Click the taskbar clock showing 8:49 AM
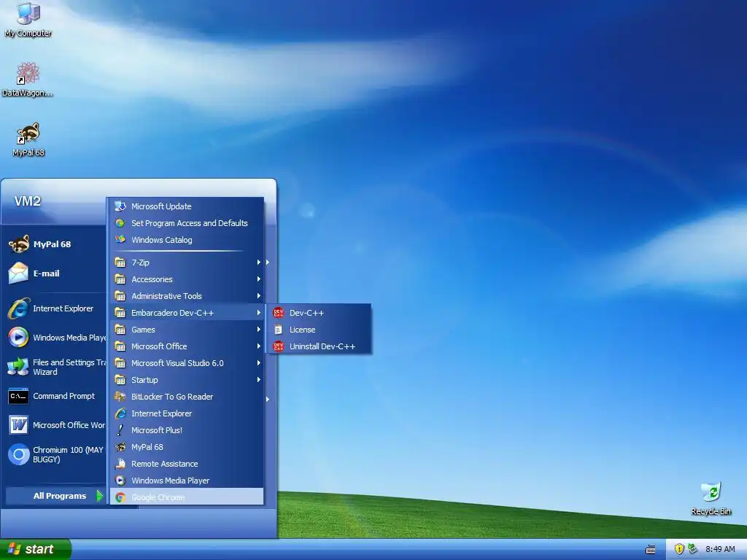The image size is (747, 560). 720,549
